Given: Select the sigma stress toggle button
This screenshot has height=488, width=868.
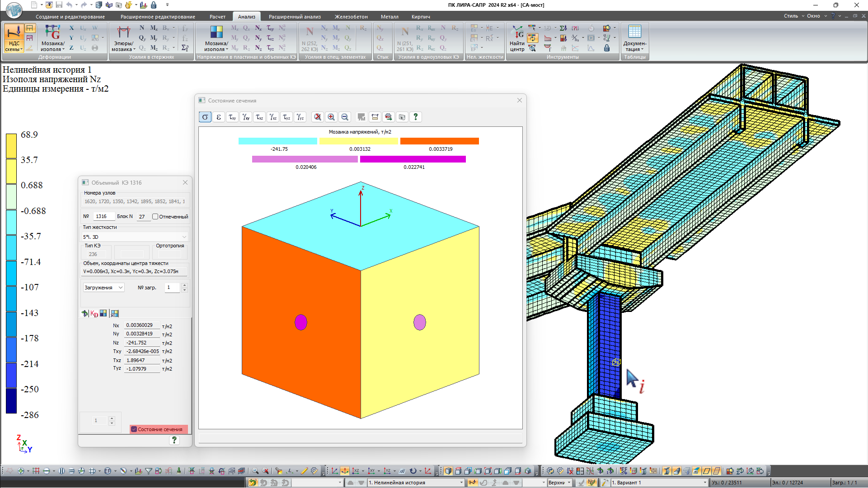Looking at the screenshot, I should point(205,117).
